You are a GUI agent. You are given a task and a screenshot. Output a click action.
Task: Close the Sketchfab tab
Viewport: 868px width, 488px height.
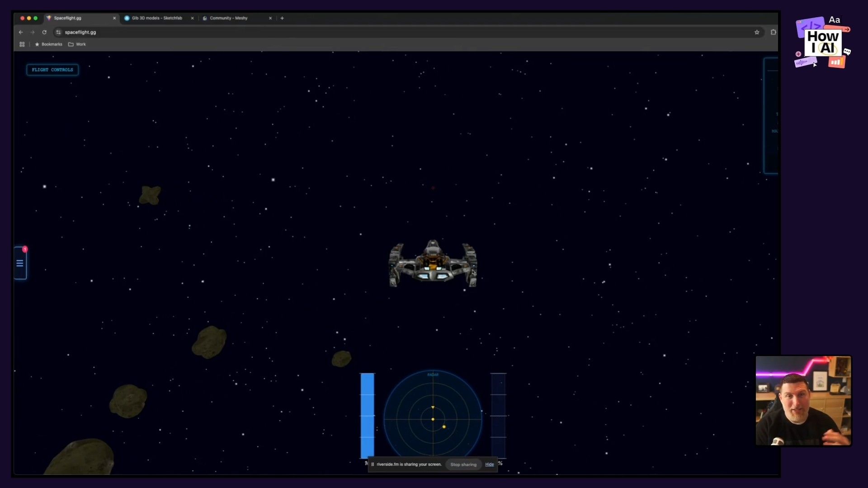(192, 18)
